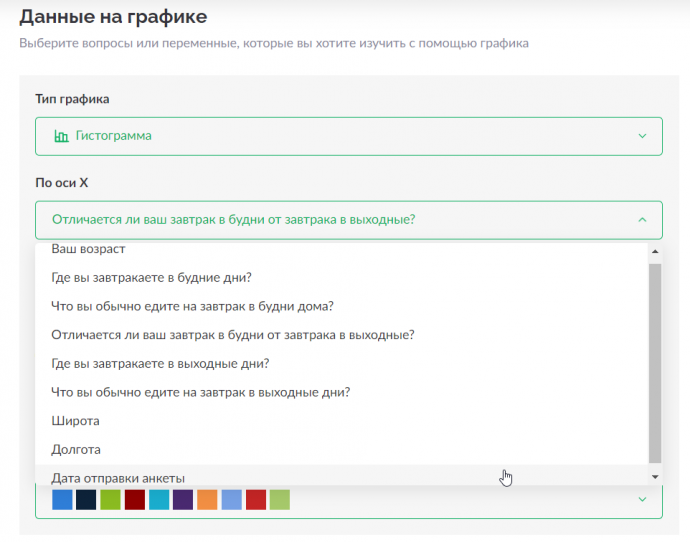Pick 'Отличается ли ваш завтрак' list option

point(341,335)
